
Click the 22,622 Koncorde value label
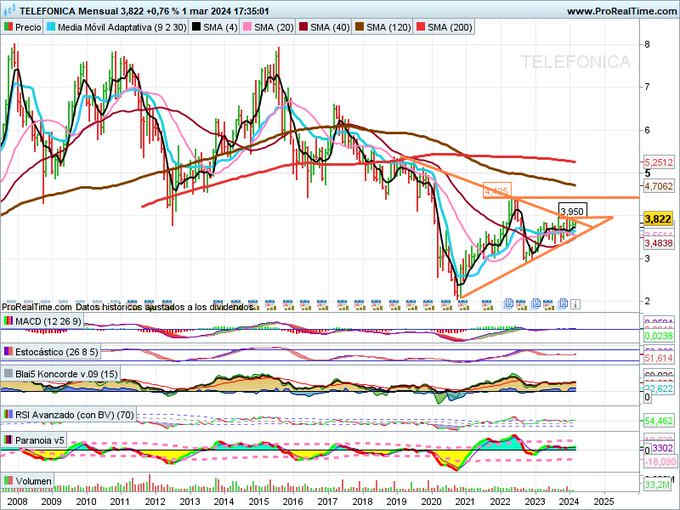tap(659, 389)
